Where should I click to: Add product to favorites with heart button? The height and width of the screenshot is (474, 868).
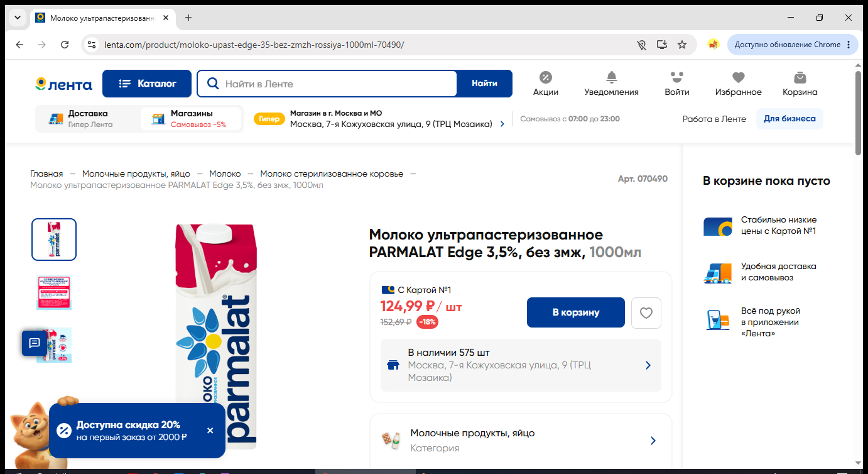pyautogui.click(x=646, y=313)
